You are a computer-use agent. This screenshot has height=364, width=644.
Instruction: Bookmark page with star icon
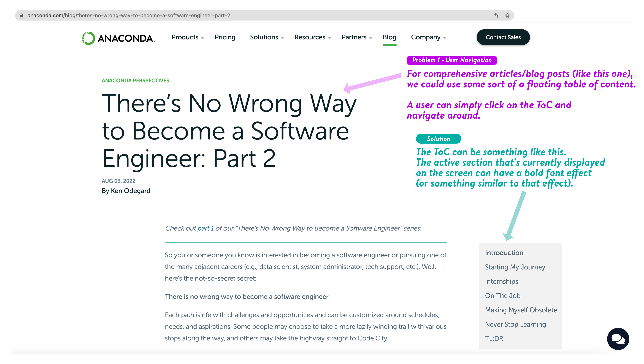[x=507, y=16]
